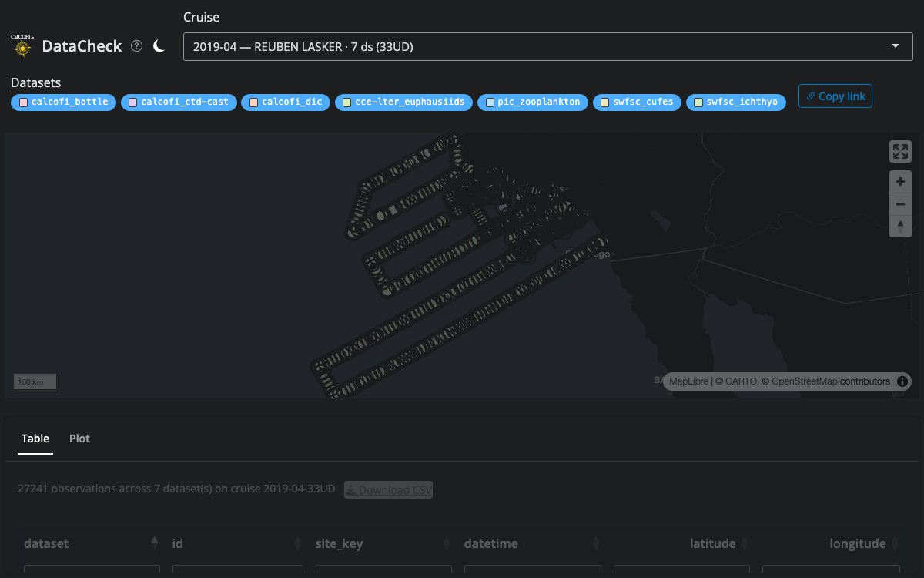Open the CARTO attribution link

[741, 381]
